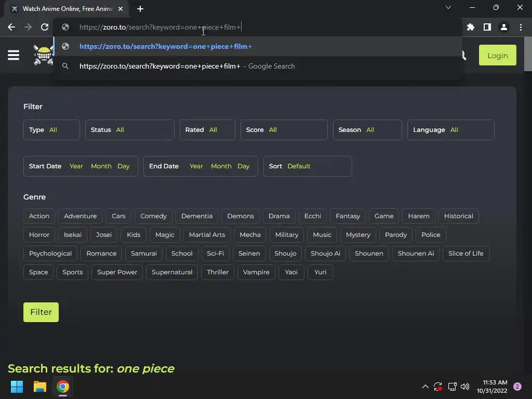Click the Login button
Image resolution: width=532 pixels, height=399 pixels.
click(497, 55)
